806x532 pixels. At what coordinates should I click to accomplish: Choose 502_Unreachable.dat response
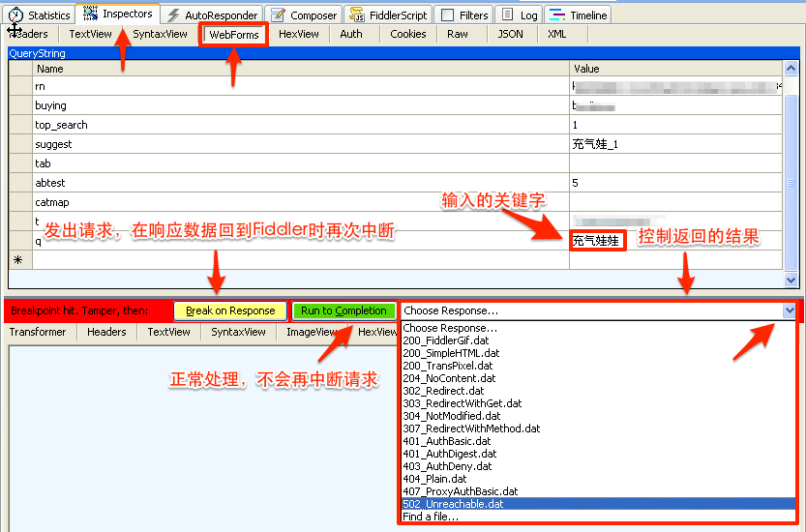(598, 504)
